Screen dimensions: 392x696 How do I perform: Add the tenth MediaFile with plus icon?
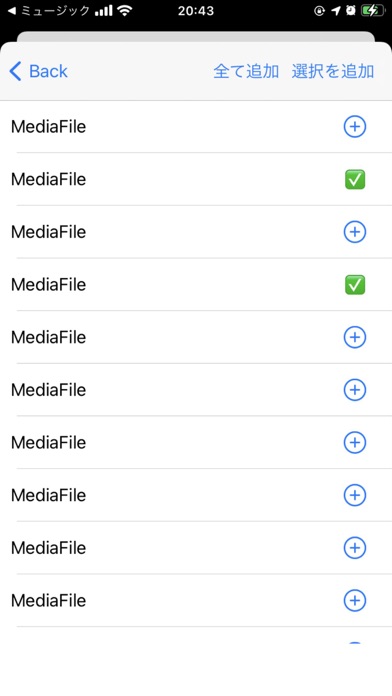tap(355, 600)
